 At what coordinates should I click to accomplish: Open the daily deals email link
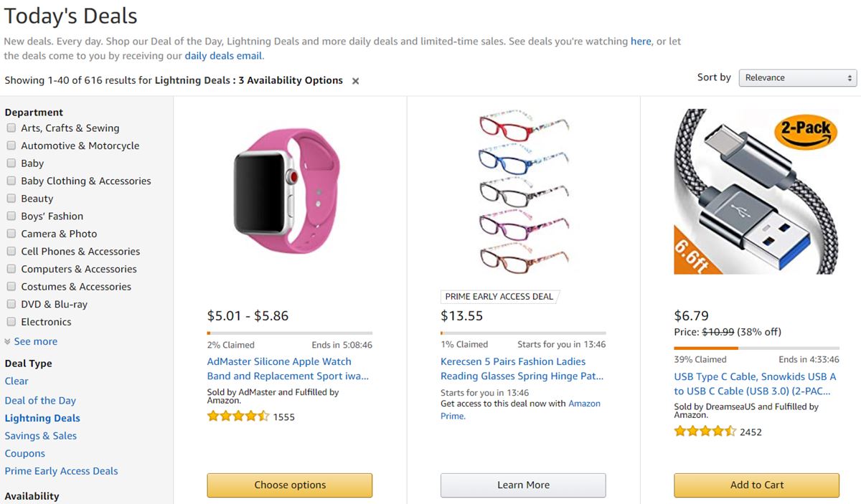224,55
